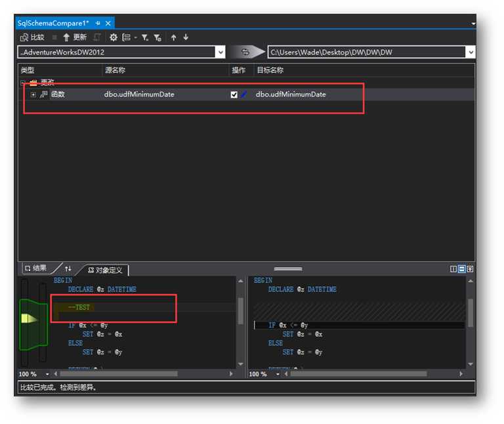This screenshot has height=424, width=504.
Task: Click the target path field C:\Users\Wade\Desktop\DW
Action: (366, 52)
